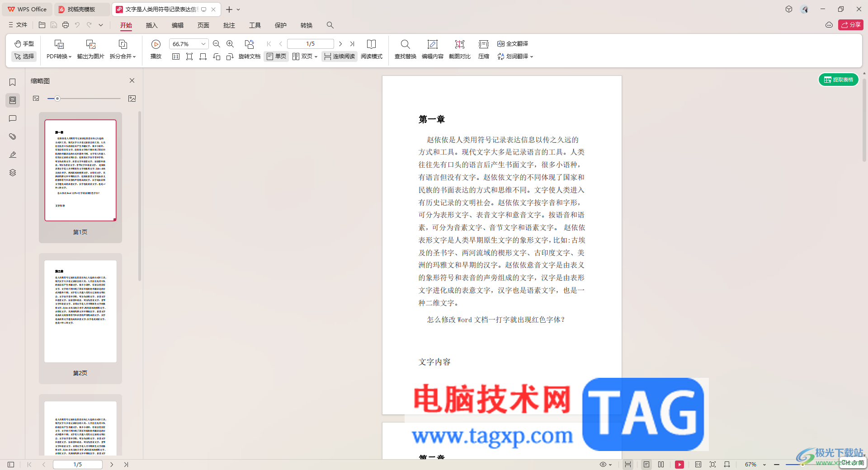Viewport: 868px width, 470px height.
Task: Open 查找替换 find and replace
Action: coord(406,49)
